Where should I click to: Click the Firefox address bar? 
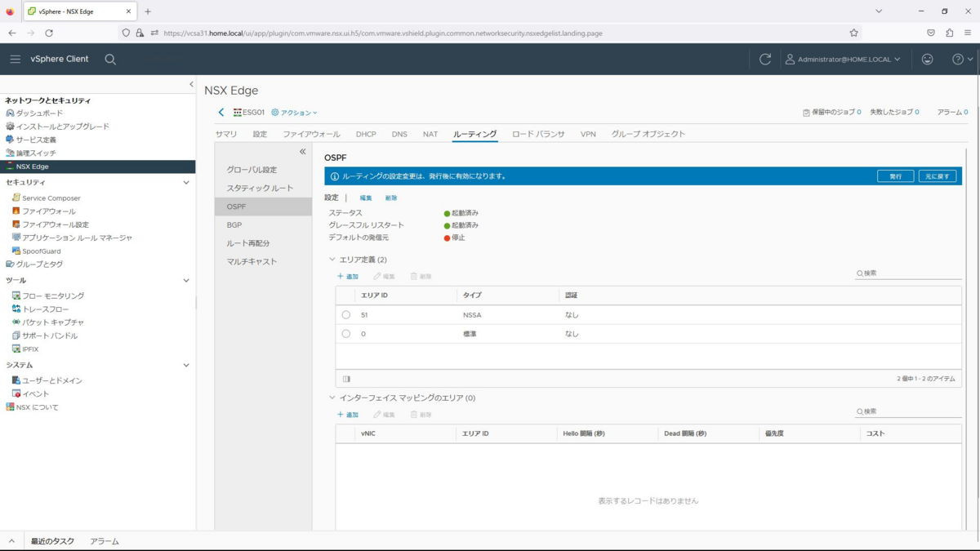pos(490,33)
